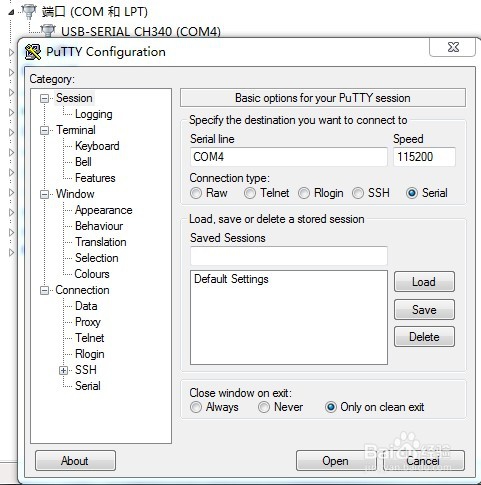The image size is (481, 485).
Task: Collapse the Terminal tree node
Action: pos(44,130)
